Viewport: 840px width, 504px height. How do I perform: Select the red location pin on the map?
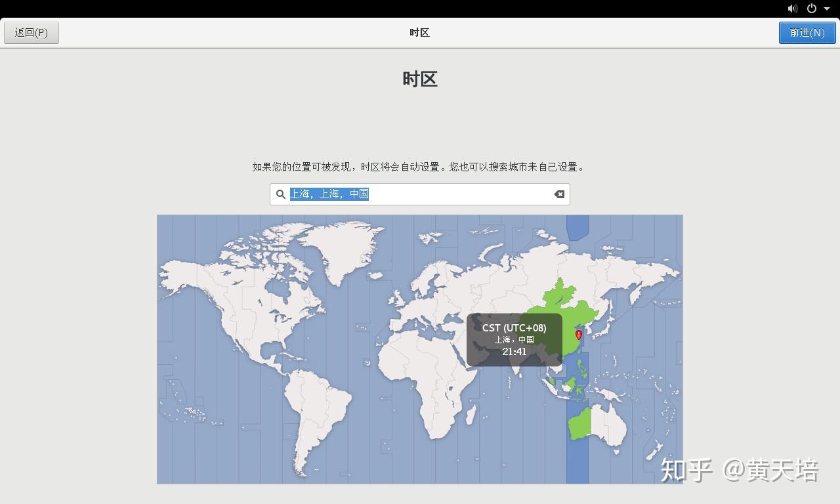578,335
